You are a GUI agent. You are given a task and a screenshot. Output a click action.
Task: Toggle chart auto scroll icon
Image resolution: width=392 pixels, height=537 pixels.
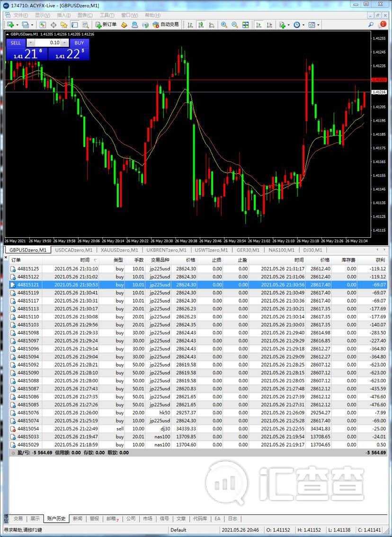[259, 25]
